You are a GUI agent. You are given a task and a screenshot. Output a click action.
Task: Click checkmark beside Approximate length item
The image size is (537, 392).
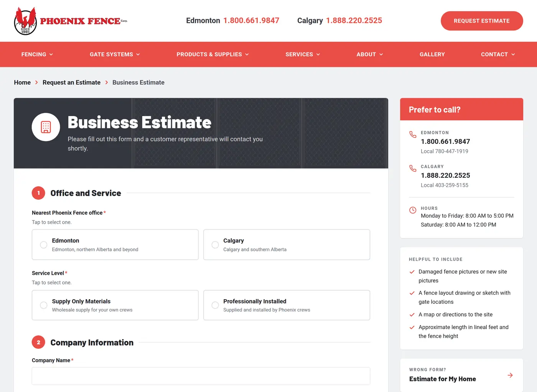tap(412, 327)
